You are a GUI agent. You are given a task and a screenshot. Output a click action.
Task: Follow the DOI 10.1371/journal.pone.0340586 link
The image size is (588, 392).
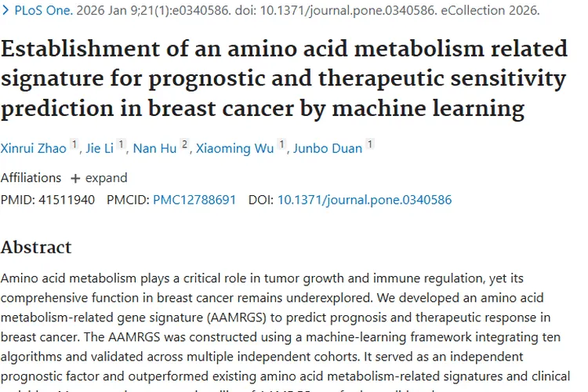(x=364, y=200)
